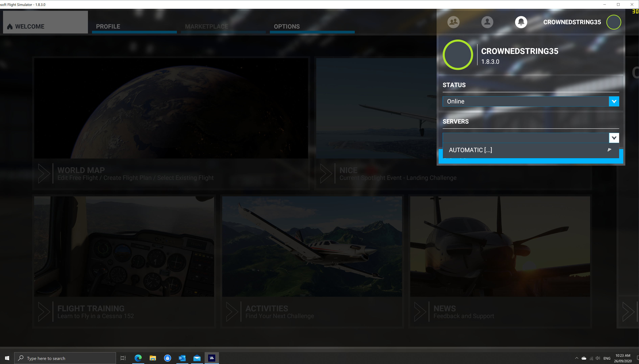Click OneDrive cloud tray icon
Viewport: 639px width, 364px height.
[x=584, y=358]
